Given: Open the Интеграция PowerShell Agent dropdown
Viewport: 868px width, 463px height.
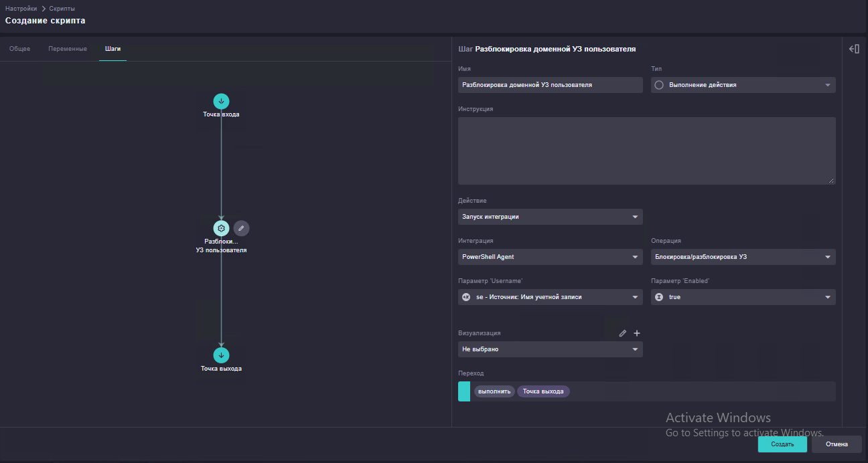Looking at the screenshot, I should (x=551, y=257).
